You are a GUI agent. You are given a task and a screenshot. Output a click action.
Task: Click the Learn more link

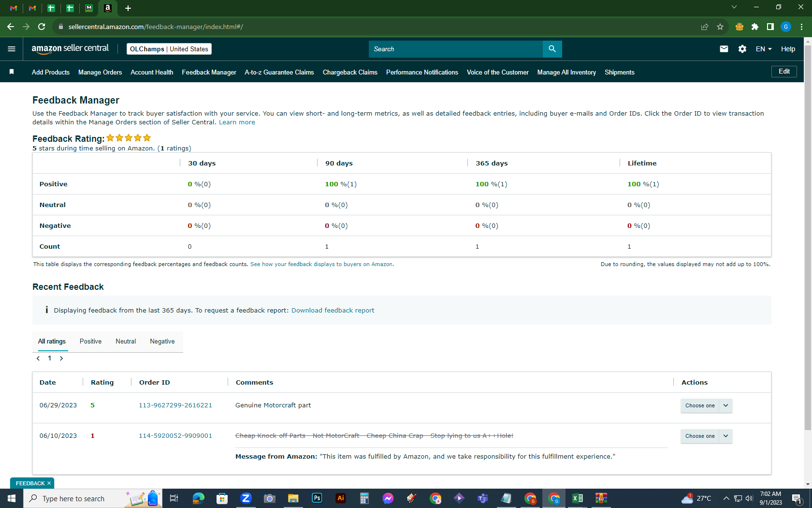click(x=237, y=122)
